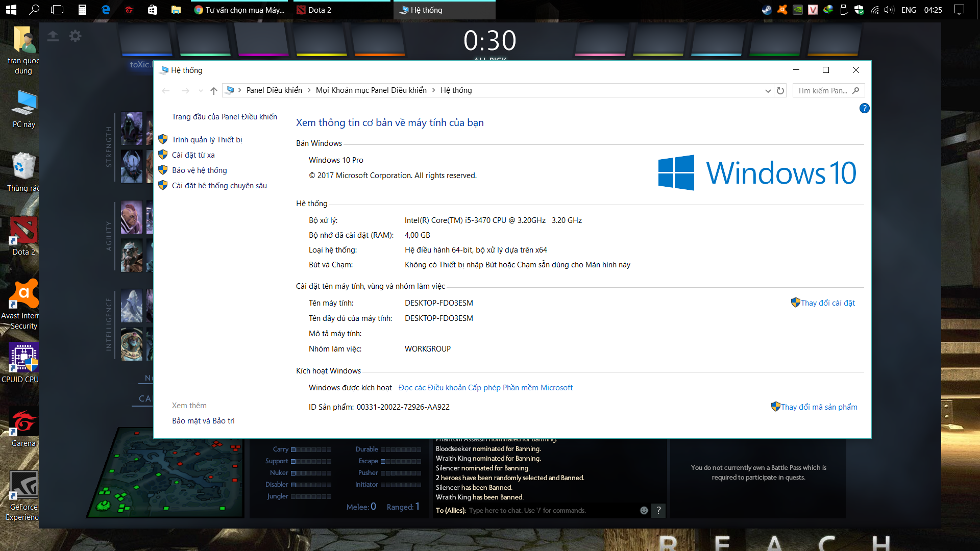Open Avast tray icon
980x551 pixels.
(x=782, y=10)
